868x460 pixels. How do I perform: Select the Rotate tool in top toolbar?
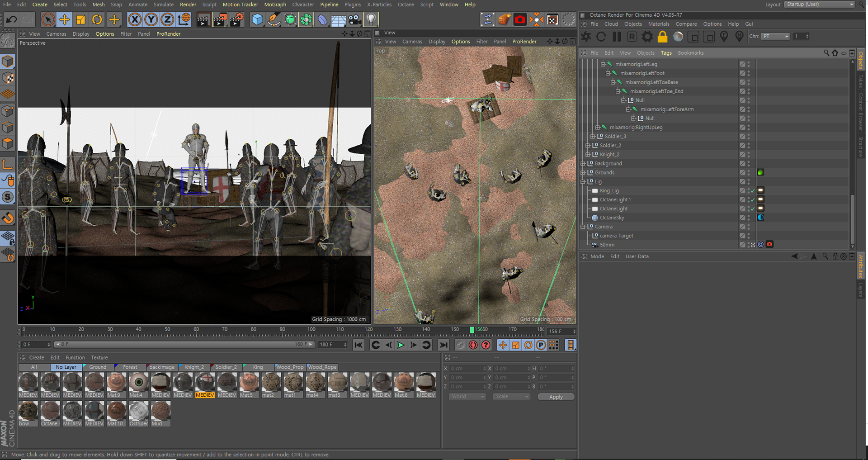click(97, 19)
